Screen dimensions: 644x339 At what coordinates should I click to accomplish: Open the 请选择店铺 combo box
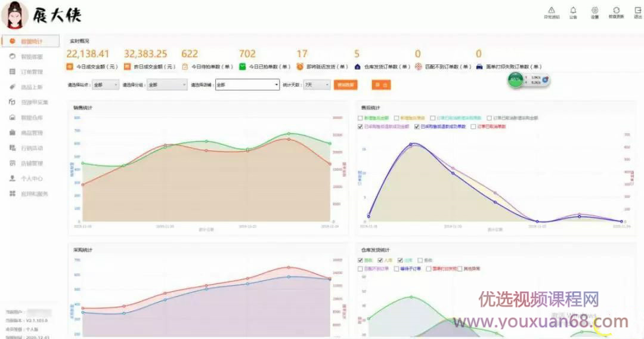click(247, 85)
